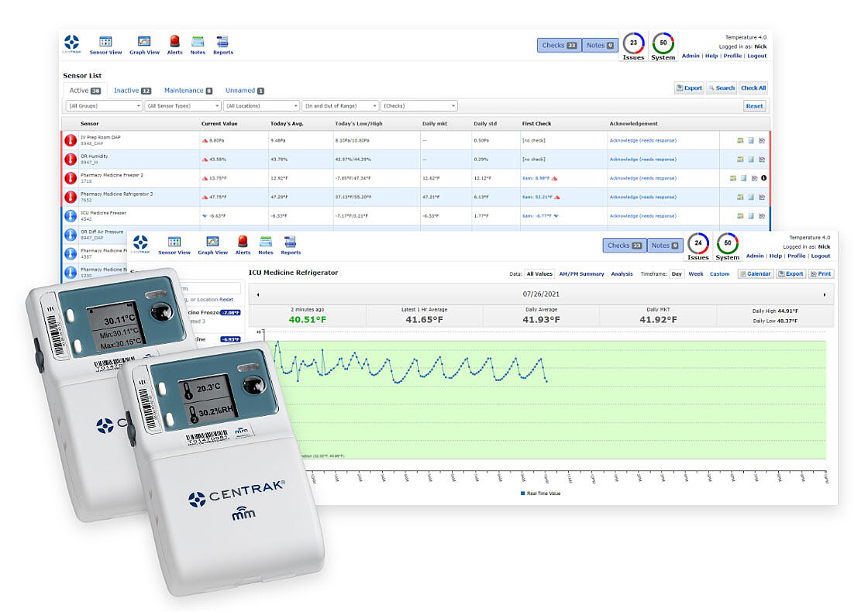Open the Maintenance tab
This screenshot has width=868, height=612.
pyautogui.click(x=186, y=90)
